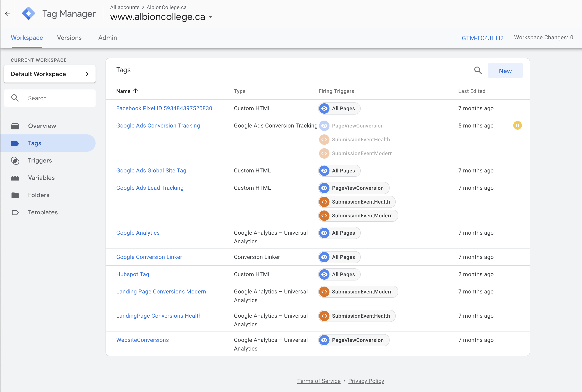
Task: Click the back arrow icon
Action: (x=7, y=14)
